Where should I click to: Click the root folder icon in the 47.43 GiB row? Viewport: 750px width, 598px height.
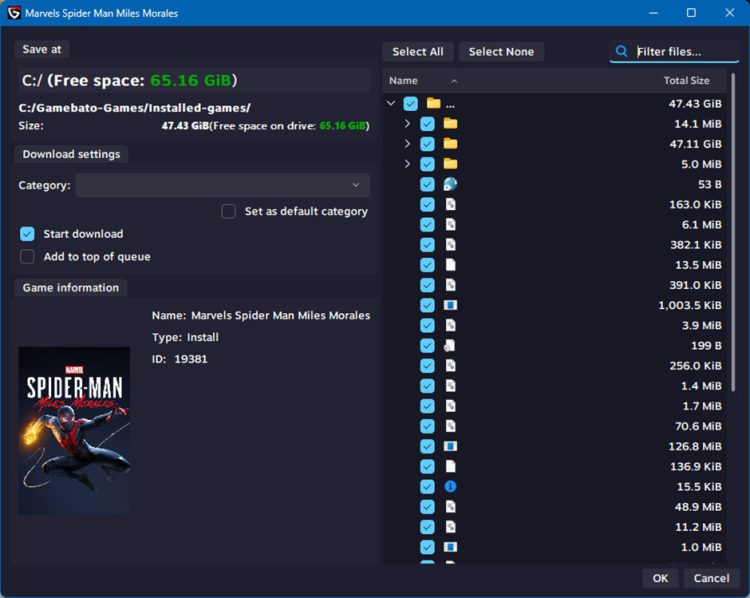pos(433,103)
